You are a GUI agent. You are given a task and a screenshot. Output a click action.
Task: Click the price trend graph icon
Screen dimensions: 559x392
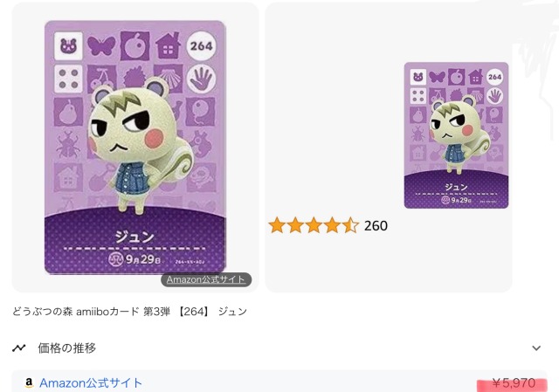click(x=19, y=347)
